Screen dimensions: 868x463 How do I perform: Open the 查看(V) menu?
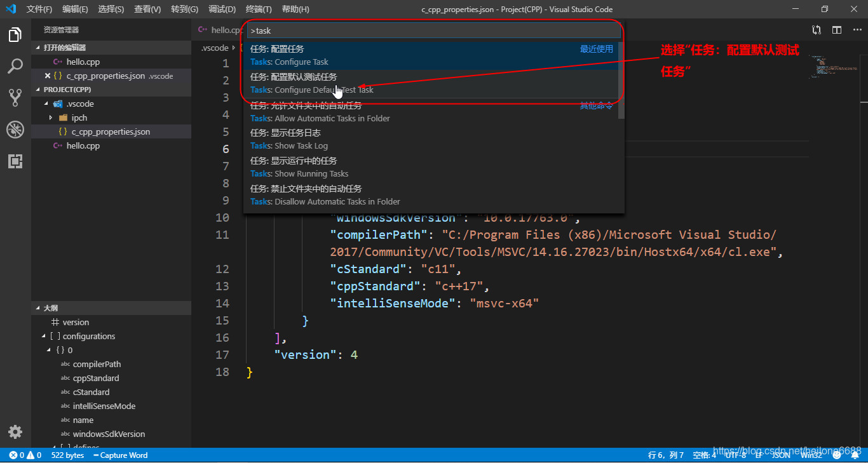pyautogui.click(x=147, y=9)
